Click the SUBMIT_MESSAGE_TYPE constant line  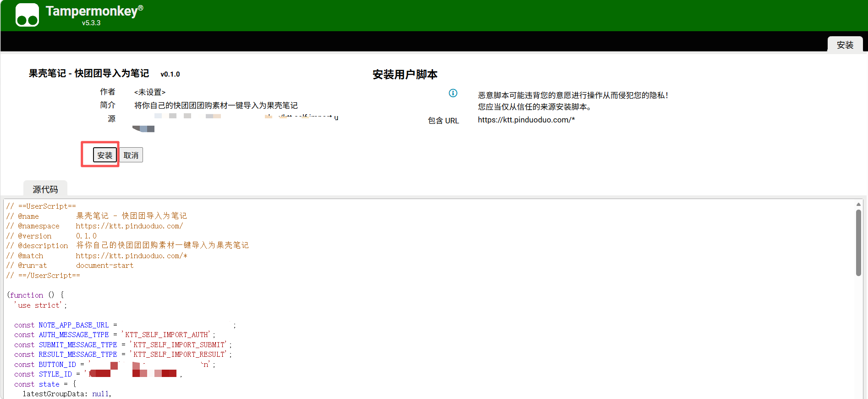point(123,344)
